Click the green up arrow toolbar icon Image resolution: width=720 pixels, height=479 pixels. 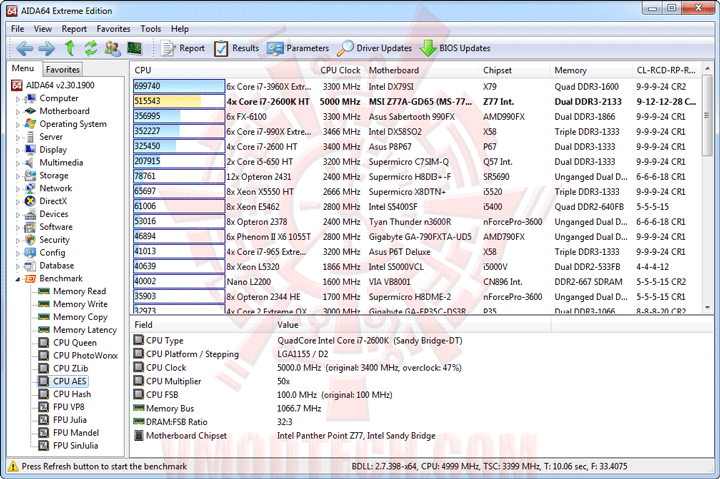[x=70, y=48]
